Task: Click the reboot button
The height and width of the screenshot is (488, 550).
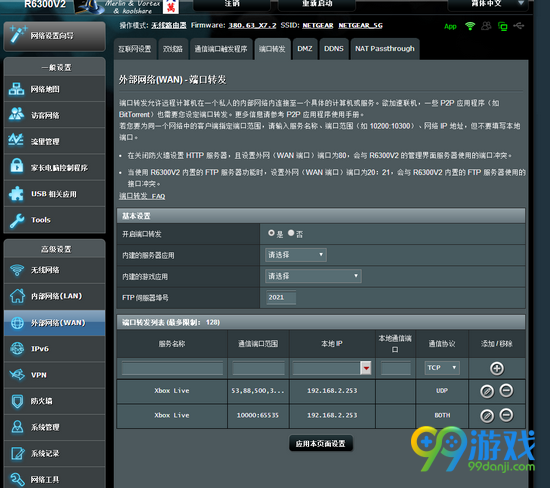Action: point(317,4)
